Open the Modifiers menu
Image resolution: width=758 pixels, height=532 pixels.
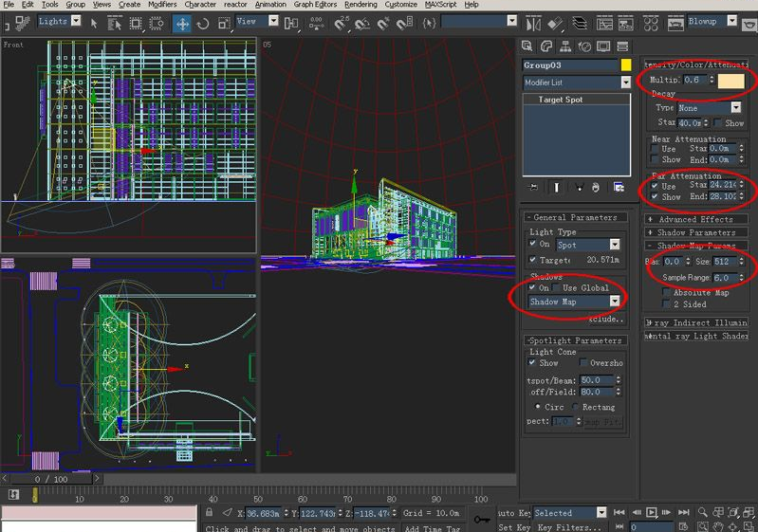click(x=162, y=5)
